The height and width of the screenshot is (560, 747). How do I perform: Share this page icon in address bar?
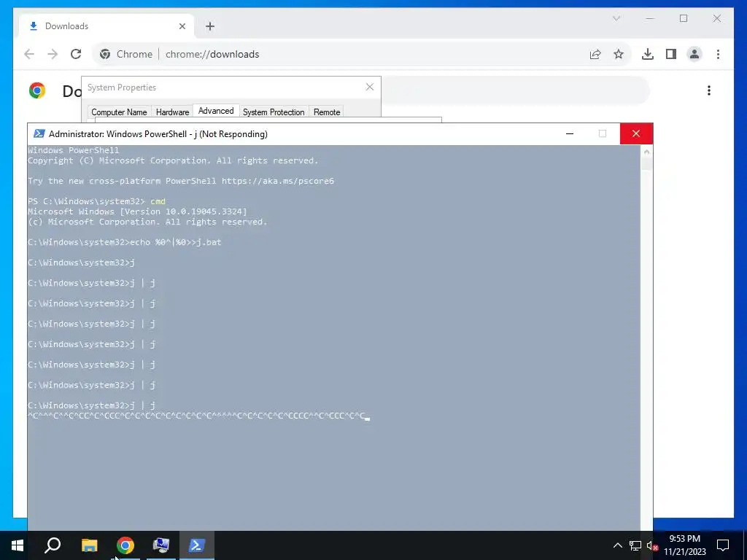pyautogui.click(x=595, y=54)
